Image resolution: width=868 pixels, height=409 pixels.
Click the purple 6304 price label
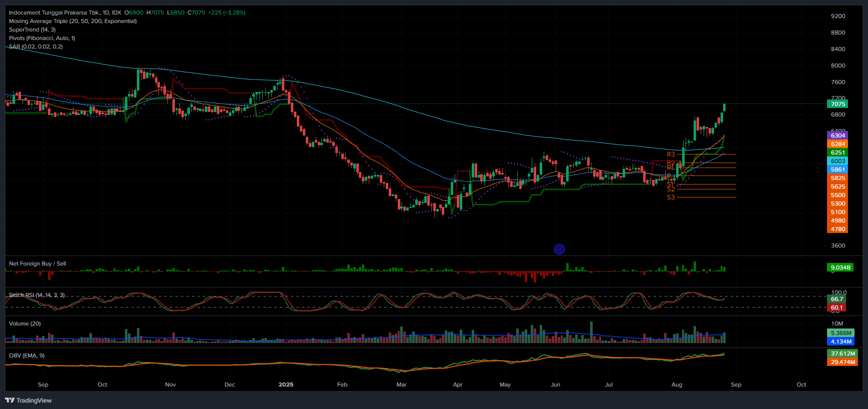coord(838,135)
